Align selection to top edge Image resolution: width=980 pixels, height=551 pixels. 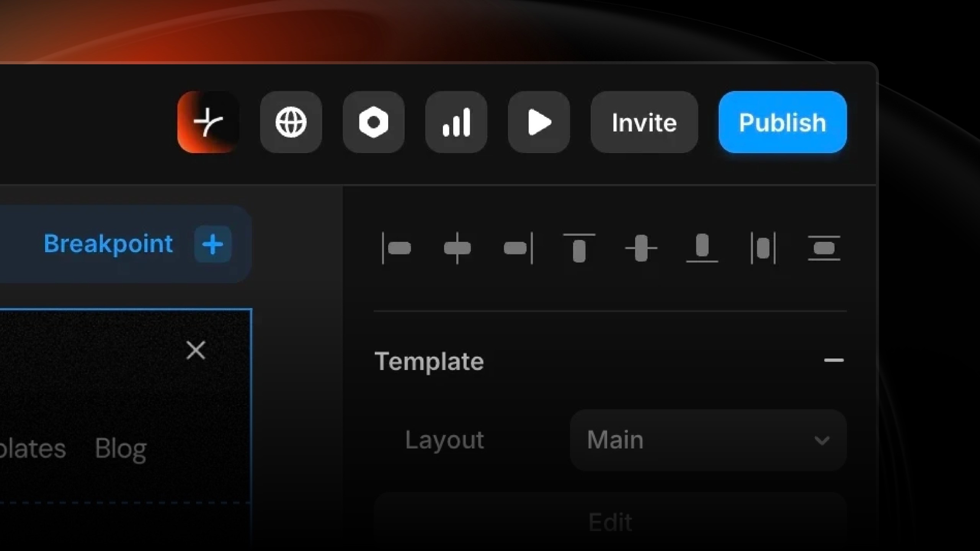[579, 248]
